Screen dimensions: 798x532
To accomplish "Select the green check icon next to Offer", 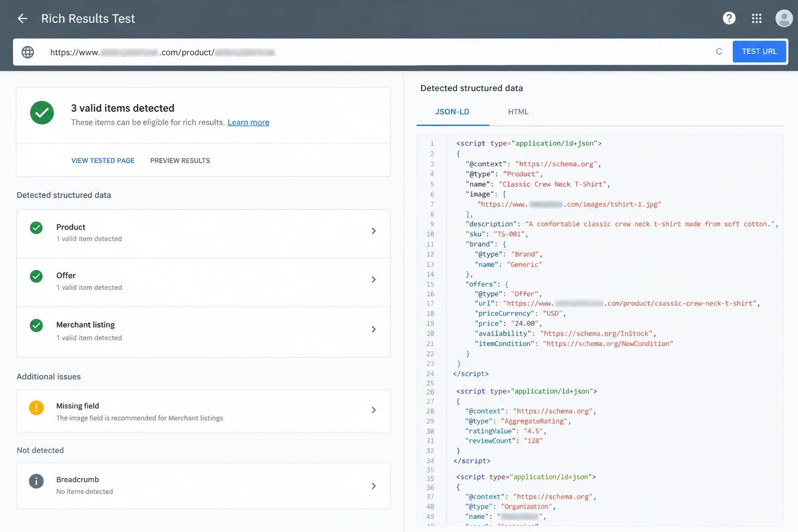I will point(36,276).
